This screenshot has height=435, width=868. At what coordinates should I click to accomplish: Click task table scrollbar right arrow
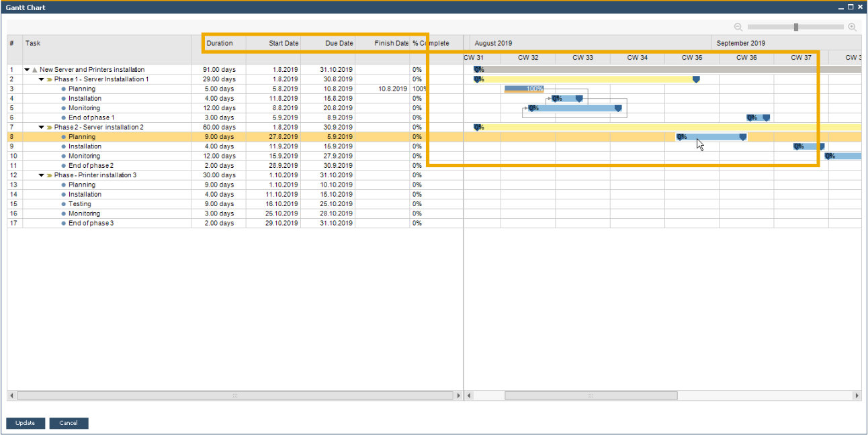[x=459, y=396]
